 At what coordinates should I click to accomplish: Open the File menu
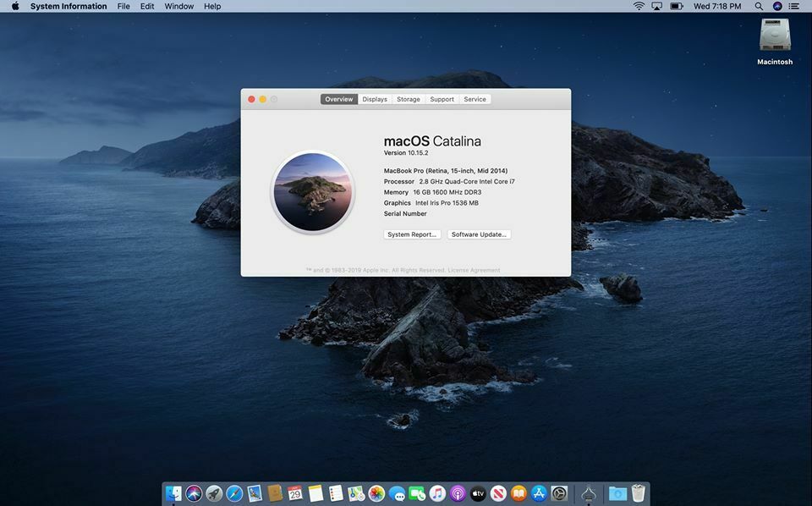click(x=123, y=6)
